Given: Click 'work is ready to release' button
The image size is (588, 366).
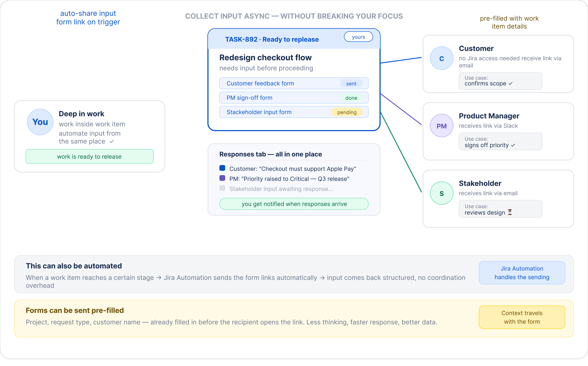Looking at the screenshot, I should point(89,157).
